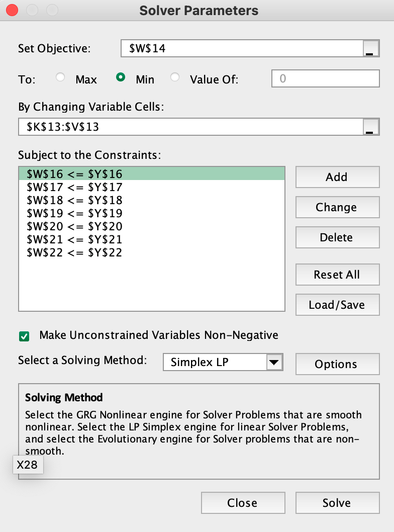Image resolution: width=394 pixels, height=532 pixels.
Task: Select the Max radio button
Action: (x=61, y=78)
